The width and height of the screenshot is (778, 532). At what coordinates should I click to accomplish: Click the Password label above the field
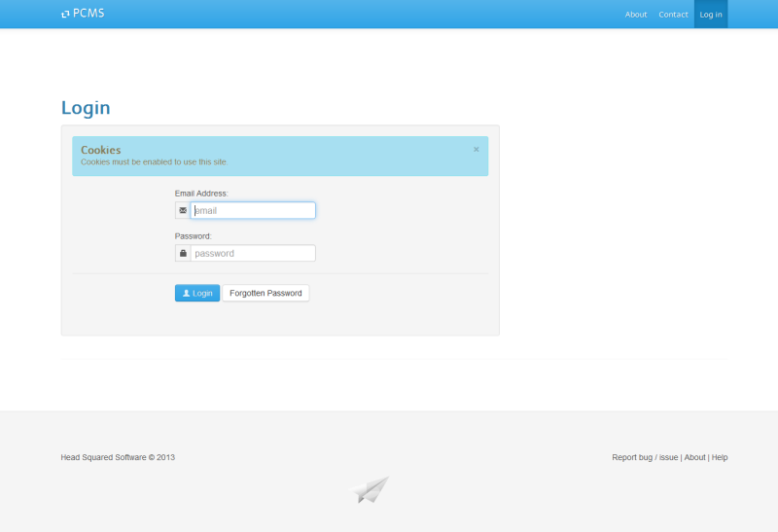tap(193, 236)
